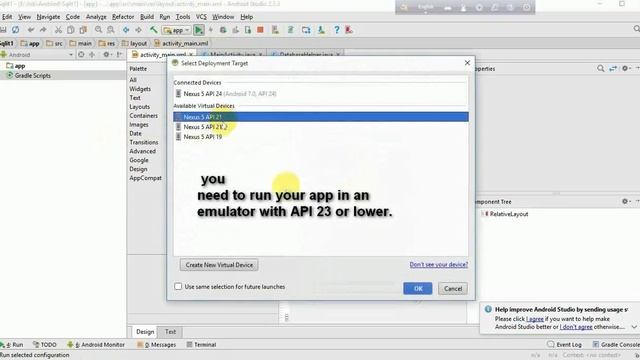This screenshot has width=640, height=360.
Task: Click the layout breadcrumb folder
Action: tap(134, 43)
